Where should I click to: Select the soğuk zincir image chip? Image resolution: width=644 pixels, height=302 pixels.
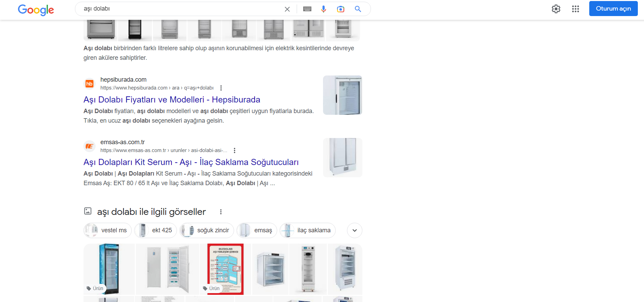point(207,230)
